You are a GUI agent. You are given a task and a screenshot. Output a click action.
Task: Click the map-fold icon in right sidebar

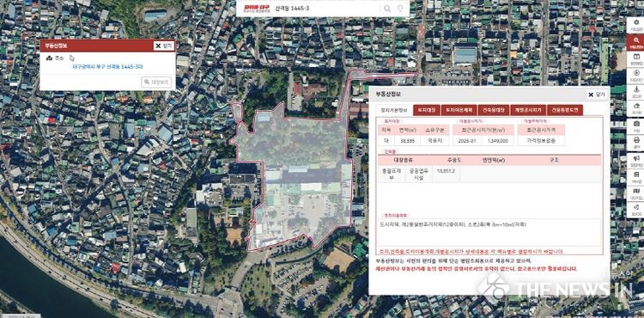tap(635, 194)
